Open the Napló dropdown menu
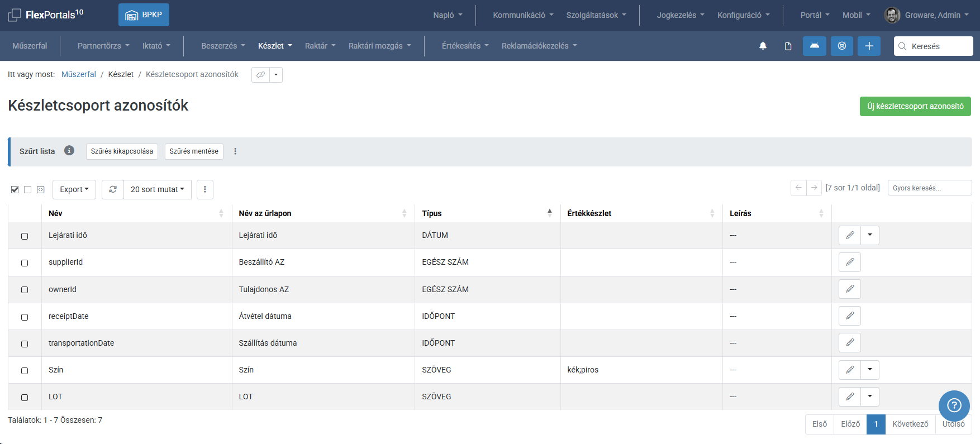The width and height of the screenshot is (980, 444). pyautogui.click(x=448, y=15)
